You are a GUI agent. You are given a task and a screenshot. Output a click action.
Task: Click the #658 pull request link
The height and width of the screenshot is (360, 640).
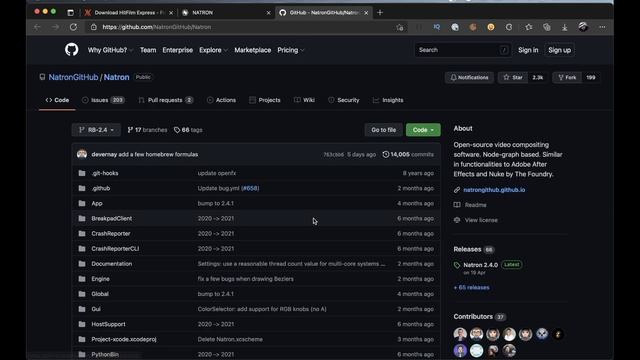250,188
